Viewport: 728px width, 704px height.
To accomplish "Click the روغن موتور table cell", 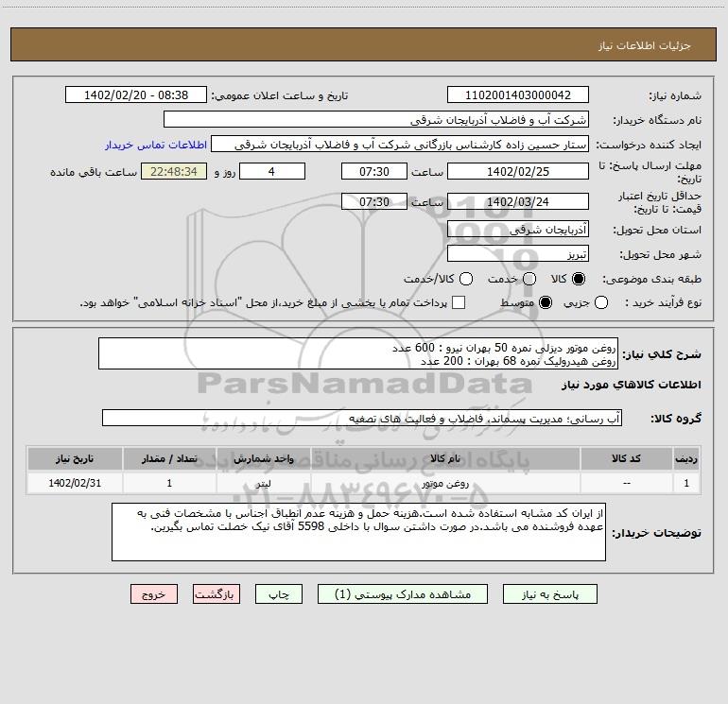I will click(444, 484).
